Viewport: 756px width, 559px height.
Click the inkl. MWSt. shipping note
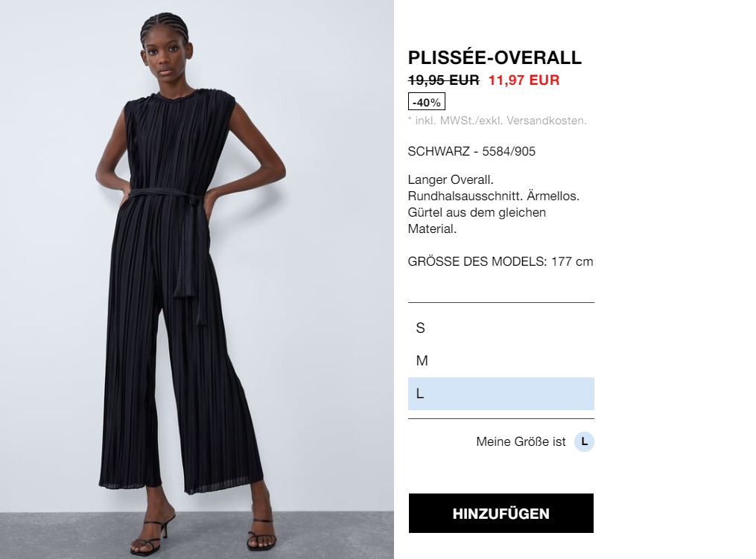(498, 121)
